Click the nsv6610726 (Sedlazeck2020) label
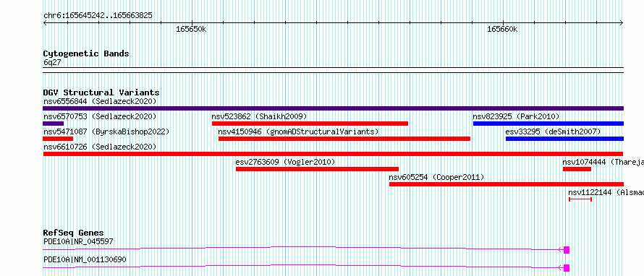 [x=100, y=147]
